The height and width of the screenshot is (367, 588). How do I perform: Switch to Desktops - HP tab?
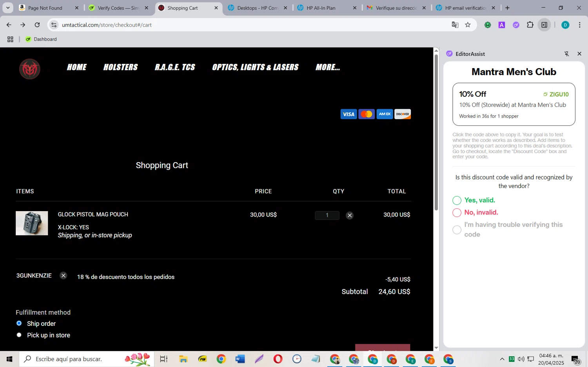[258, 8]
